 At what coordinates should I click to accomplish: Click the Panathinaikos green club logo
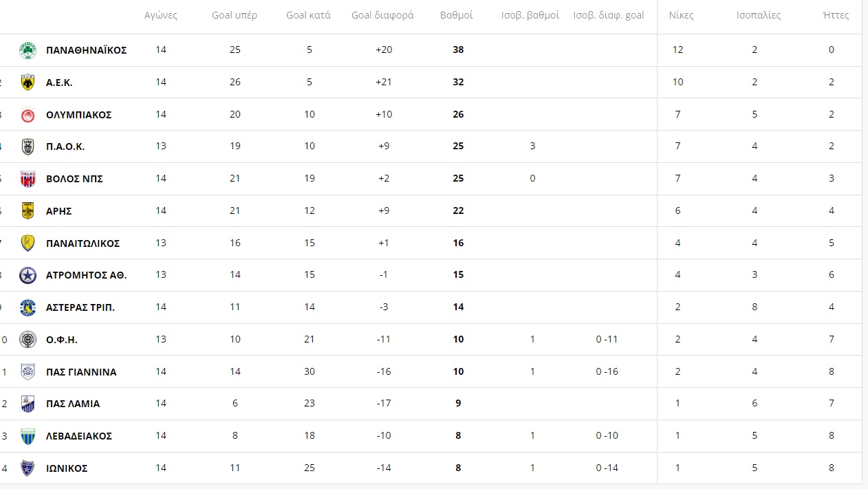[x=28, y=50]
